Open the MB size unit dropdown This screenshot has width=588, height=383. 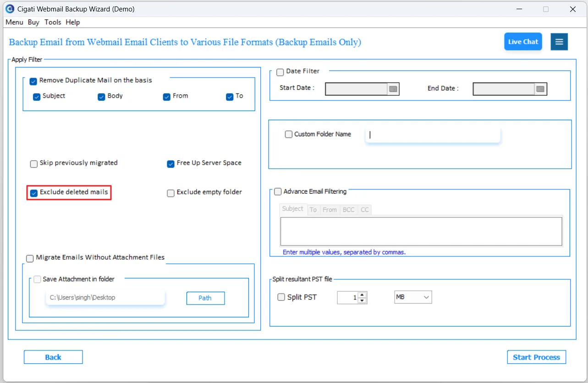pos(413,297)
